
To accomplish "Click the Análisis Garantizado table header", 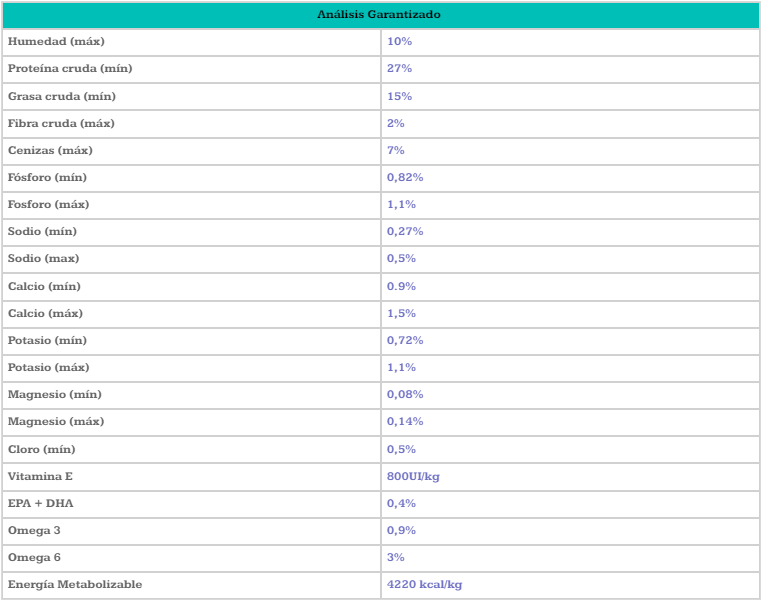I will (x=380, y=15).
